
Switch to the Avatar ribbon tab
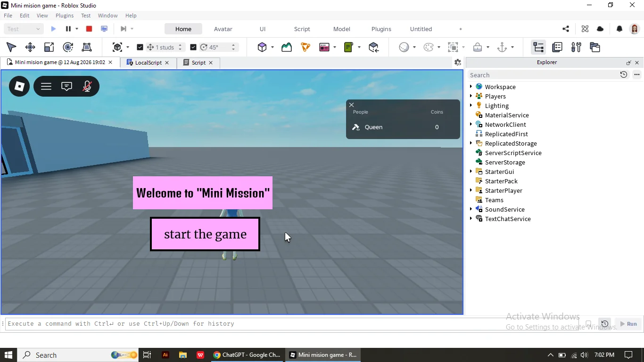pyautogui.click(x=223, y=29)
